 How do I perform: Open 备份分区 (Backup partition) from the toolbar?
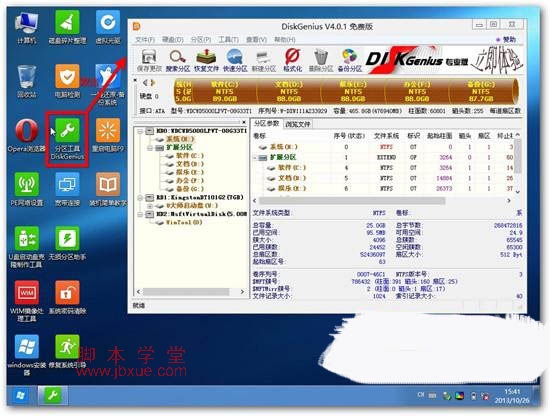click(x=349, y=60)
